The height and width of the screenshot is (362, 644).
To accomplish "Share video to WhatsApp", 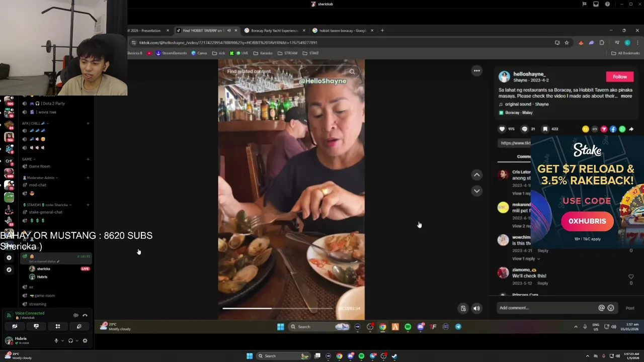I will 622,129.
